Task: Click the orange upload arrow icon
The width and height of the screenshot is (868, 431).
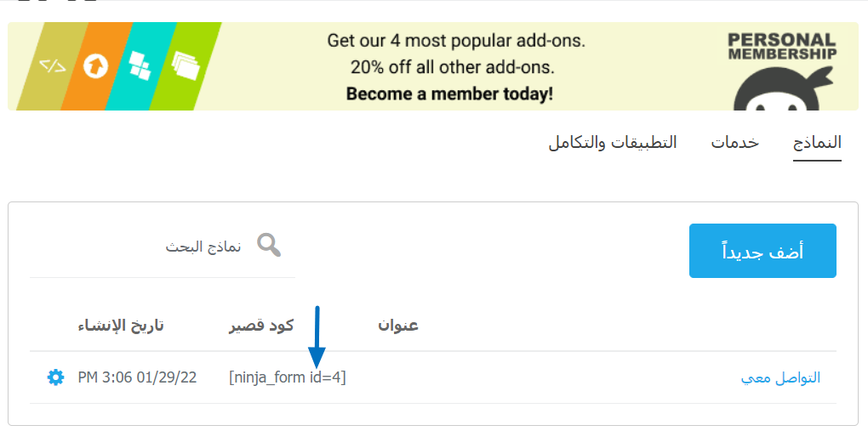Action: (95, 65)
